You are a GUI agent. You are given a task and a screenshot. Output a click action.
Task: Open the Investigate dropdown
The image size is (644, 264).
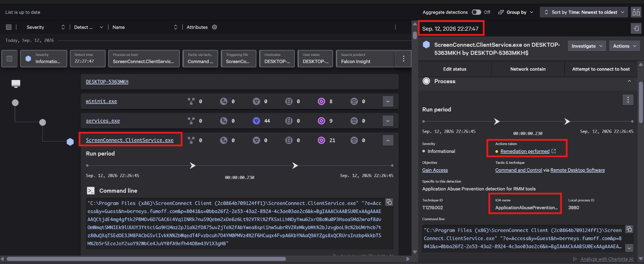(x=587, y=46)
